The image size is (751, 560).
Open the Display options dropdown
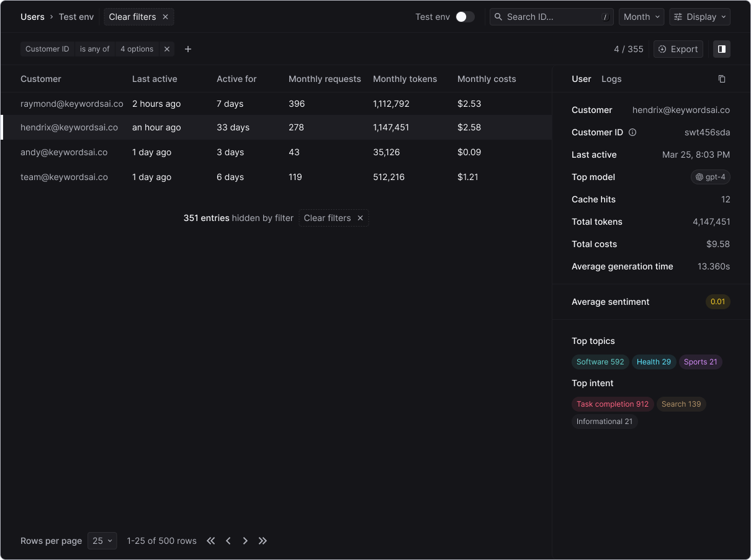(x=699, y=17)
